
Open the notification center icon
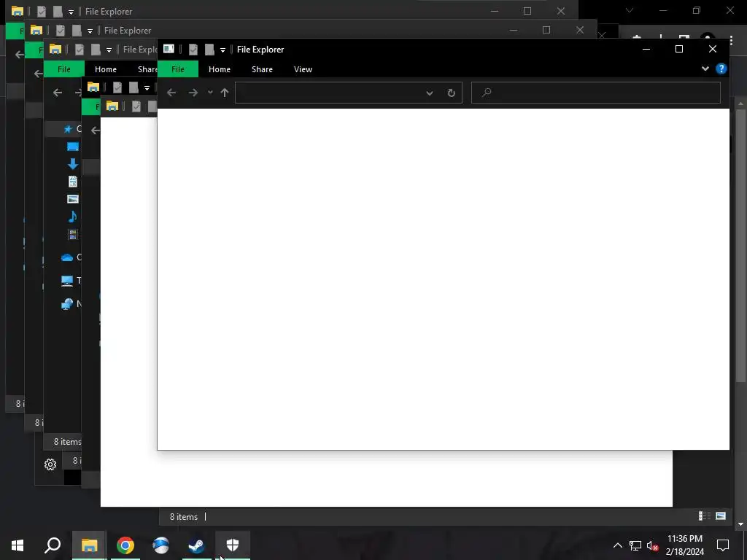coord(723,545)
